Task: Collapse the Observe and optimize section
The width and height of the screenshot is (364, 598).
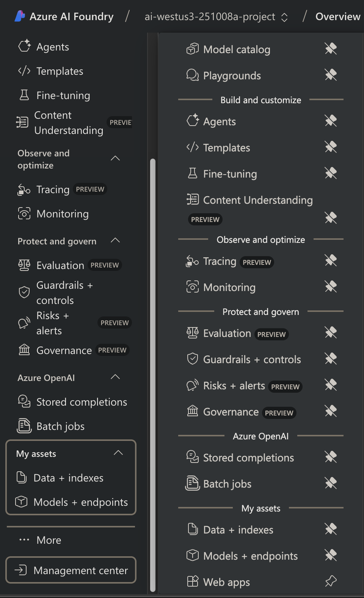Action: 116,159
